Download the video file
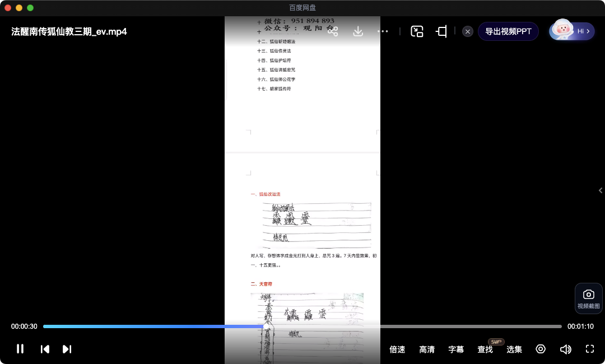 point(358,31)
